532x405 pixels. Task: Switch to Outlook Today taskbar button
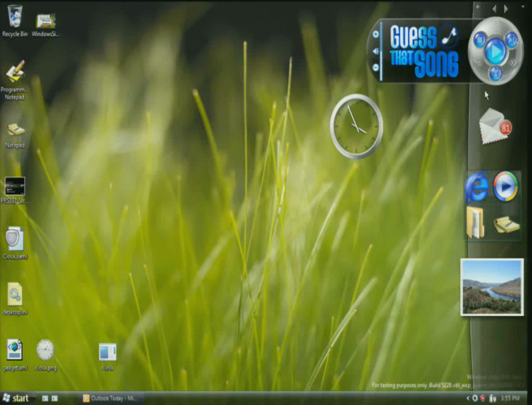[x=112, y=398]
